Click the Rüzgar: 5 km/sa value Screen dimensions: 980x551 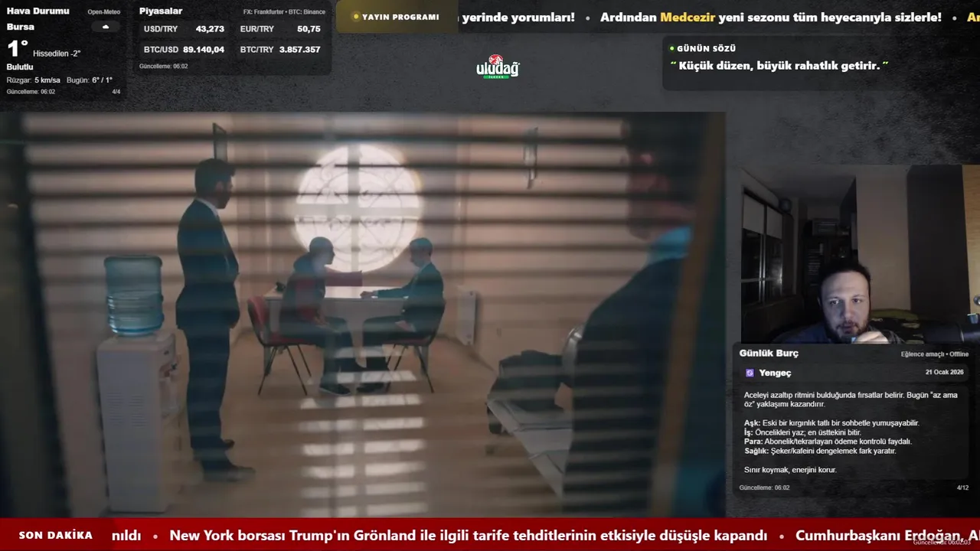(x=33, y=80)
